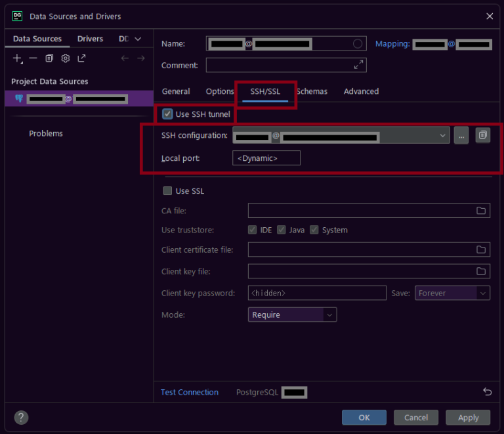Viewport: 504px width, 434px height.
Task: Duplicate the selected data source
Action: tap(49, 58)
